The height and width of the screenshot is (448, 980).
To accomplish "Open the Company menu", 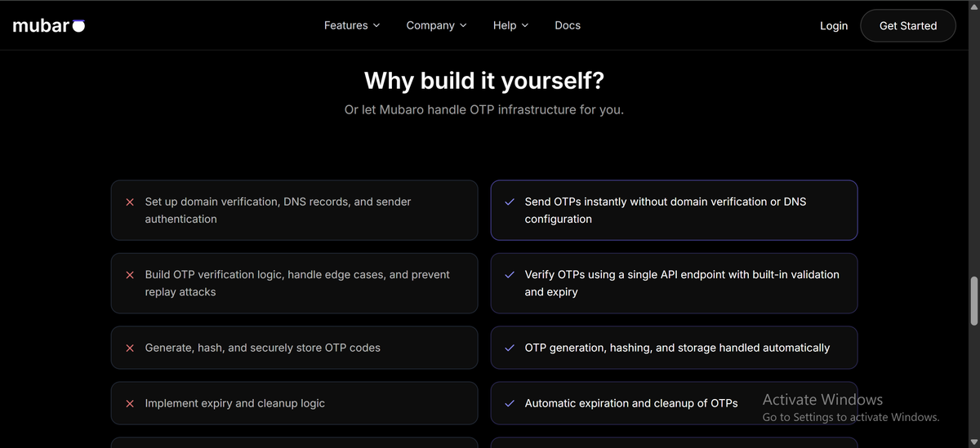I will click(x=437, y=25).
